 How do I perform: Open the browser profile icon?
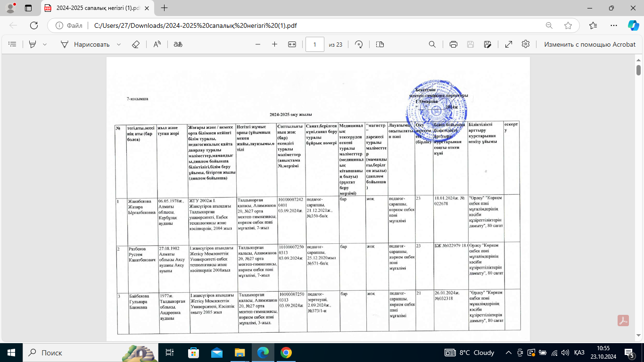tap(11, 7)
